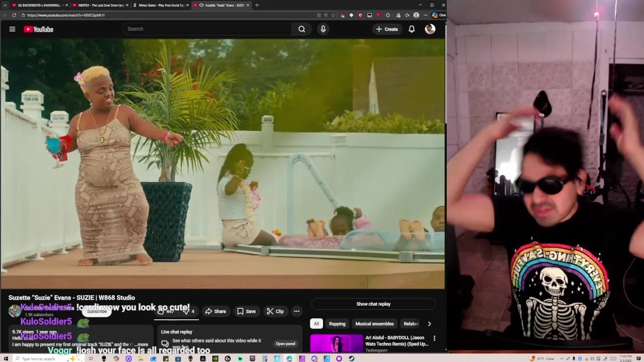
Task: Open the account avatar menu
Action: coord(430,29)
